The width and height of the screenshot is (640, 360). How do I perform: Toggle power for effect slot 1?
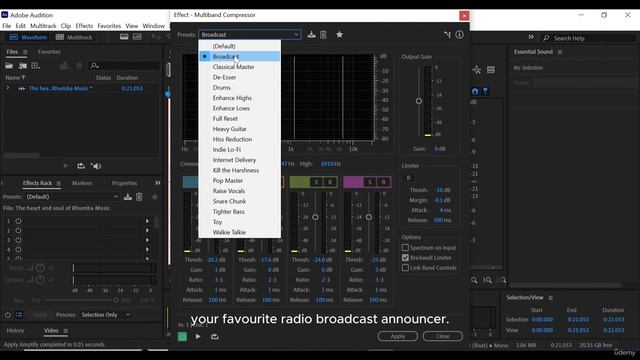coord(18,221)
